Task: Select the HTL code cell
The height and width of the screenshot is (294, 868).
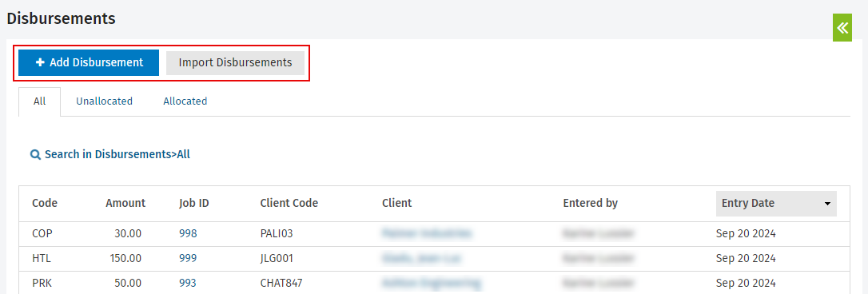Action: click(42, 259)
